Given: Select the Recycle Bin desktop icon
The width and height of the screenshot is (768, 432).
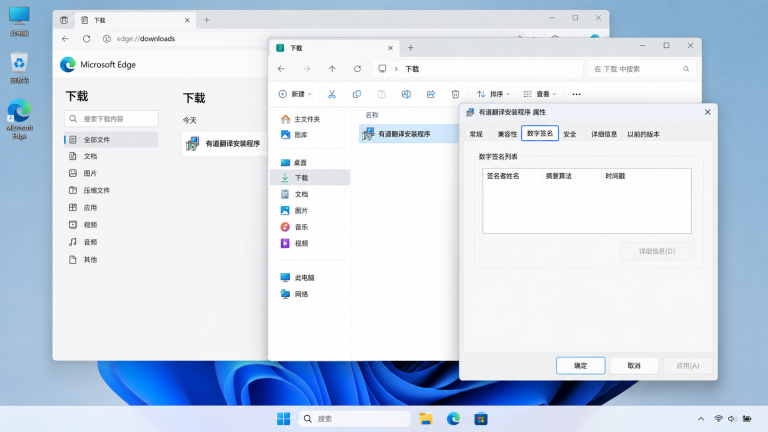Looking at the screenshot, I should (19, 68).
